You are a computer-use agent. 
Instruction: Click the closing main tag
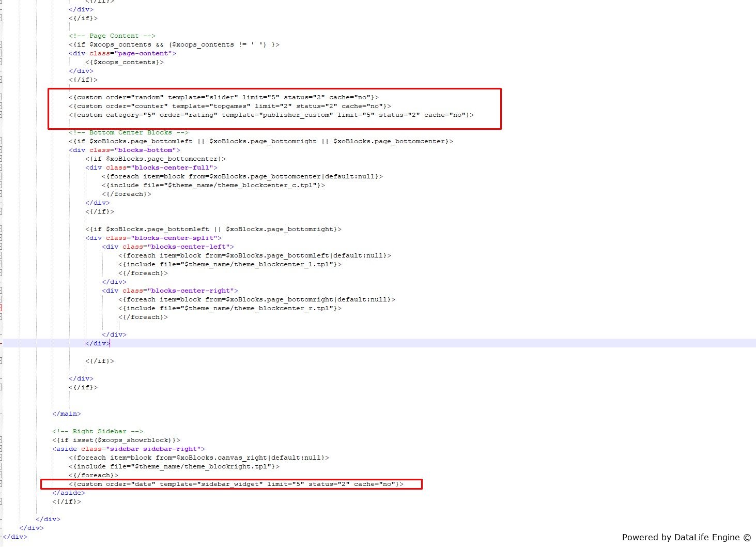[x=66, y=414]
